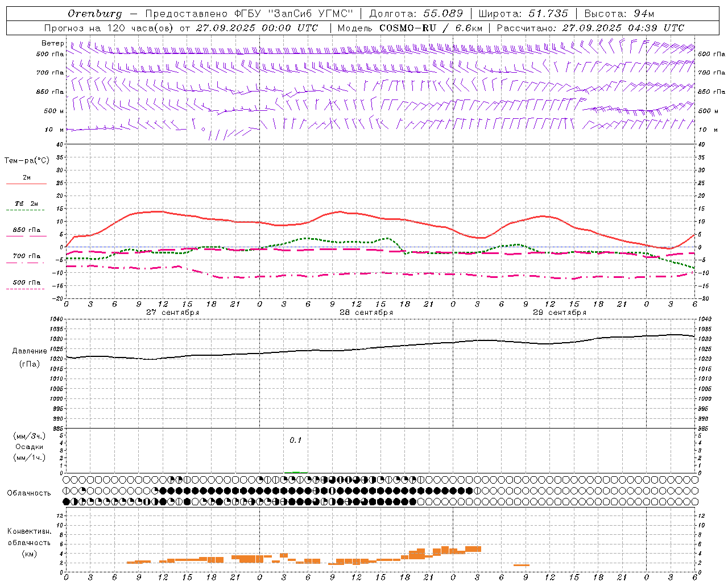This screenshot has width=728, height=582.
Task: Click the 'Td 2м' dew point legend entry
Action: pos(27,203)
